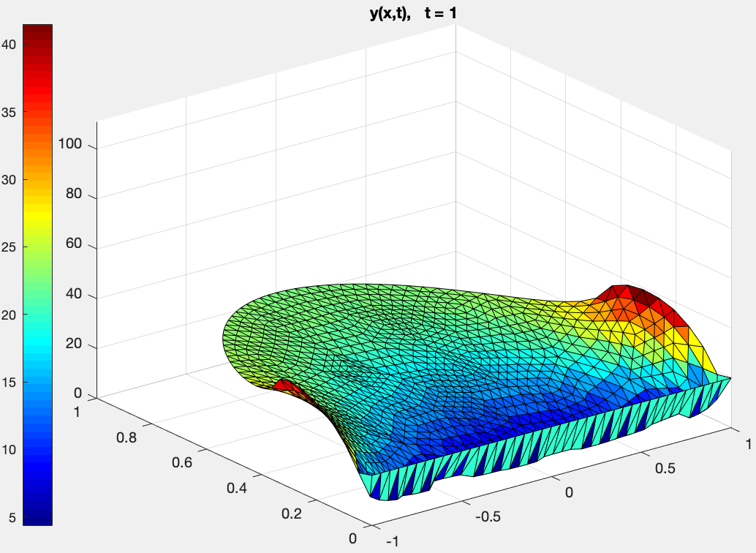Screen dimensions: 756x553
Task: Click the colorbar tick label 5
Action: [12, 518]
